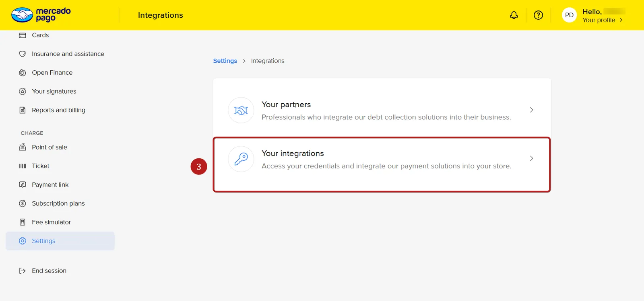Open the Your integrations card title
This screenshot has width=644, height=301.
click(293, 154)
